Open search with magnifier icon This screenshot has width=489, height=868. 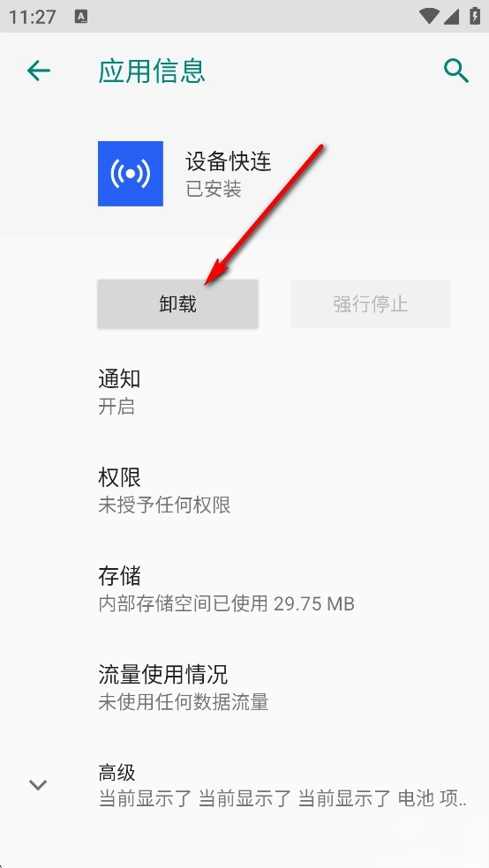456,71
